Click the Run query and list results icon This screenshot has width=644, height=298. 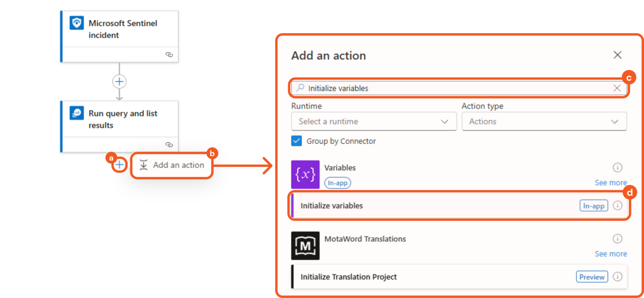[77, 113]
